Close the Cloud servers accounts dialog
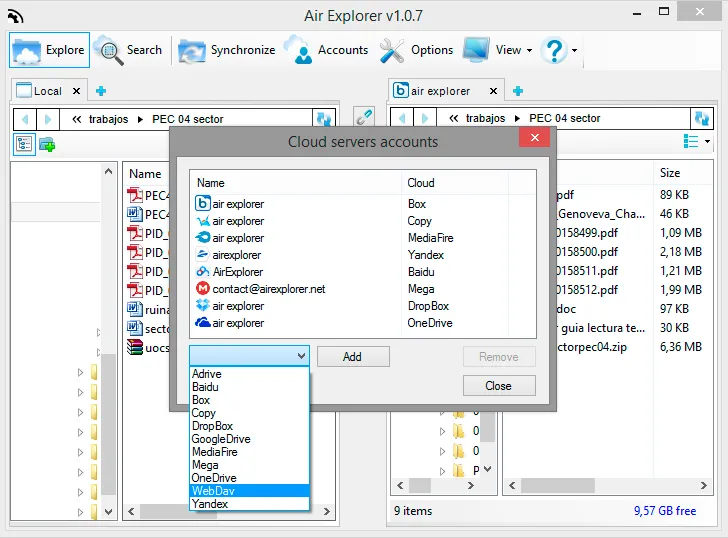Image resolution: width=728 pixels, height=538 pixels. [534, 137]
